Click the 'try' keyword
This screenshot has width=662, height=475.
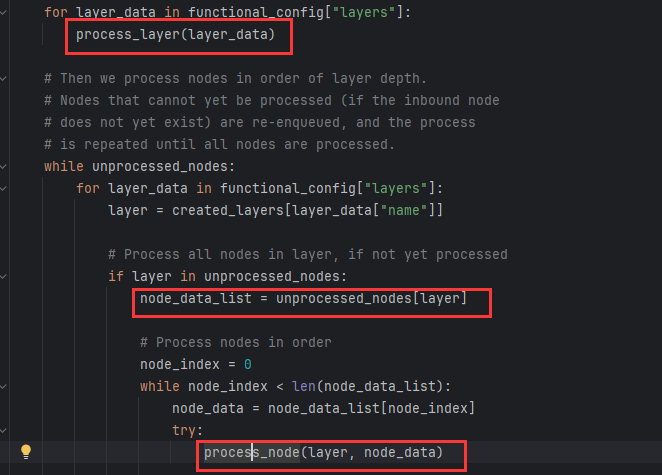tap(184, 430)
